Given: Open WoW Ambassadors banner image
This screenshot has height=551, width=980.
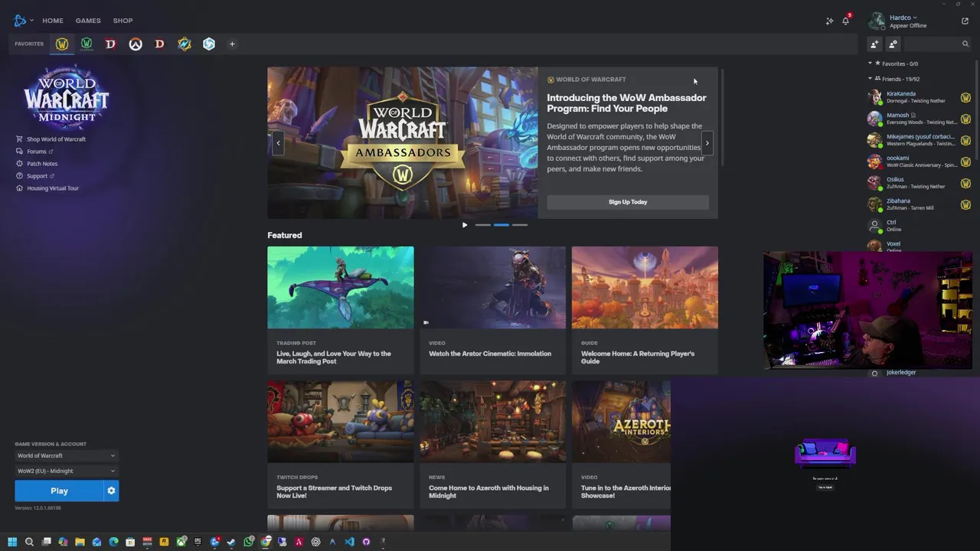Looking at the screenshot, I should click(x=403, y=143).
